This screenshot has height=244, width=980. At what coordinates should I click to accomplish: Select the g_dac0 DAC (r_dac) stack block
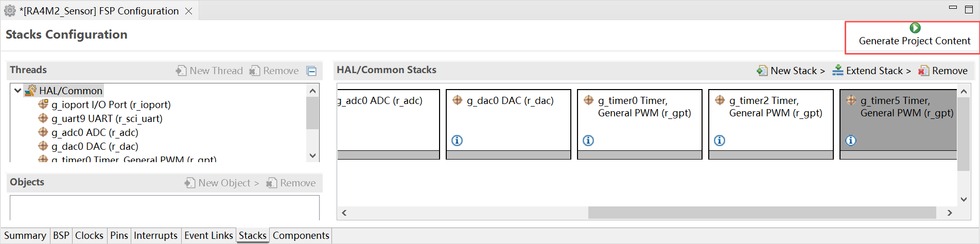click(x=509, y=124)
